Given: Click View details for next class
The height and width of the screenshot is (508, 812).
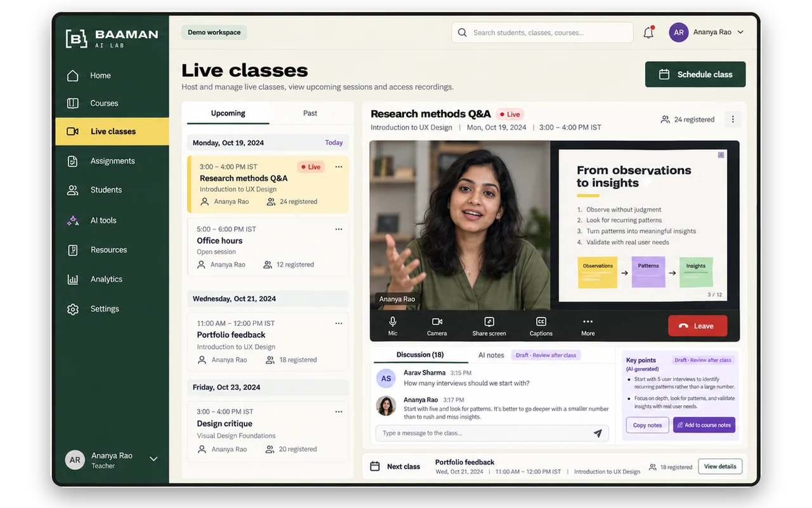Looking at the screenshot, I should point(720,467).
